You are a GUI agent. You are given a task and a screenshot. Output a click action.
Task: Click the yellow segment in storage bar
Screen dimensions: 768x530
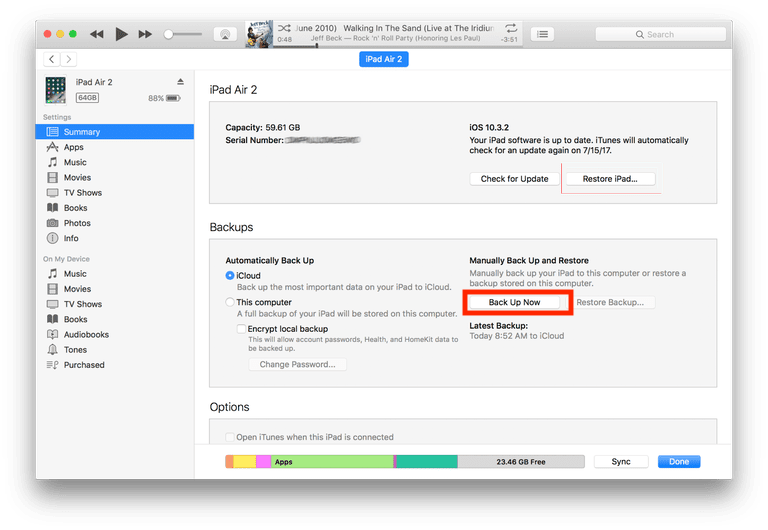click(x=244, y=461)
